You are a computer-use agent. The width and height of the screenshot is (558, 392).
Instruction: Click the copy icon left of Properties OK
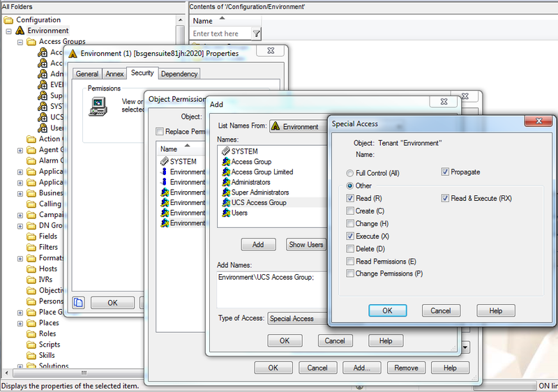point(79,303)
